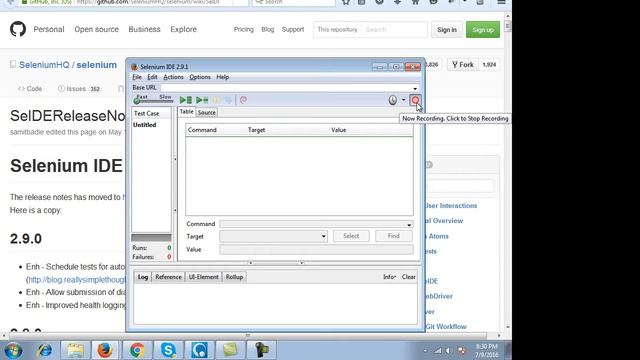Screen dimensions: 640x360
Task: Click the green Sign up button
Action: coord(483,30)
